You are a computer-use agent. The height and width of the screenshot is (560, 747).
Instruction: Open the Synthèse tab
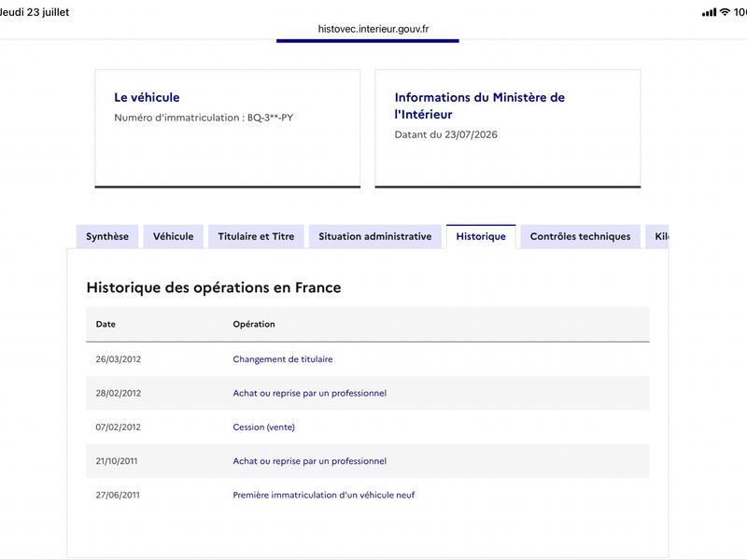tap(107, 236)
